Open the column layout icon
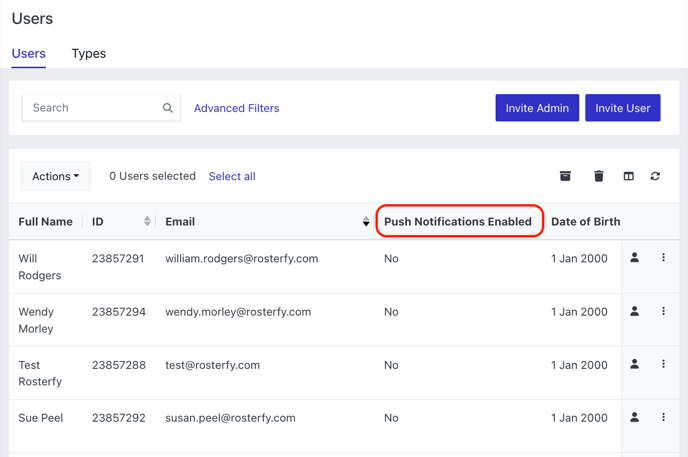Image resolution: width=688 pixels, height=457 pixels. click(628, 176)
